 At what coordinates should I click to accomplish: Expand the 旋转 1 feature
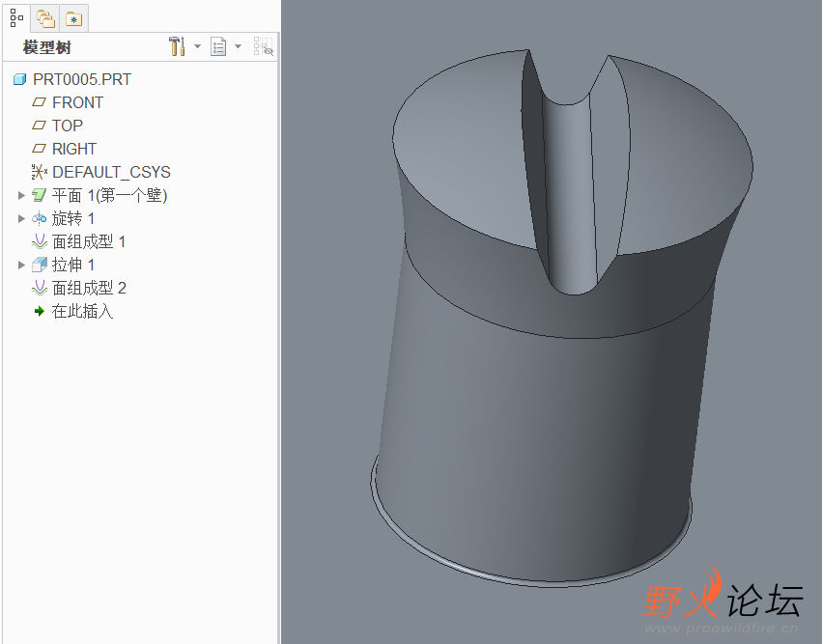pyautogui.click(x=21, y=218)
